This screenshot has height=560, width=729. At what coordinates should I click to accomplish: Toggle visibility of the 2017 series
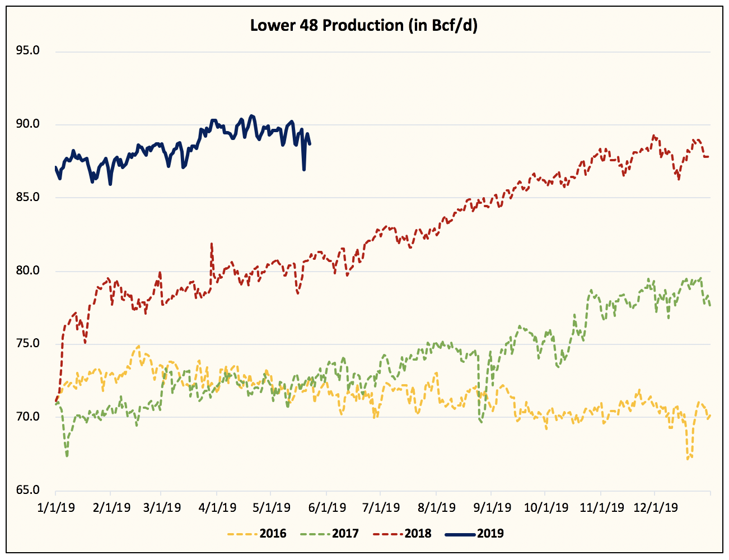pos(345,534)
